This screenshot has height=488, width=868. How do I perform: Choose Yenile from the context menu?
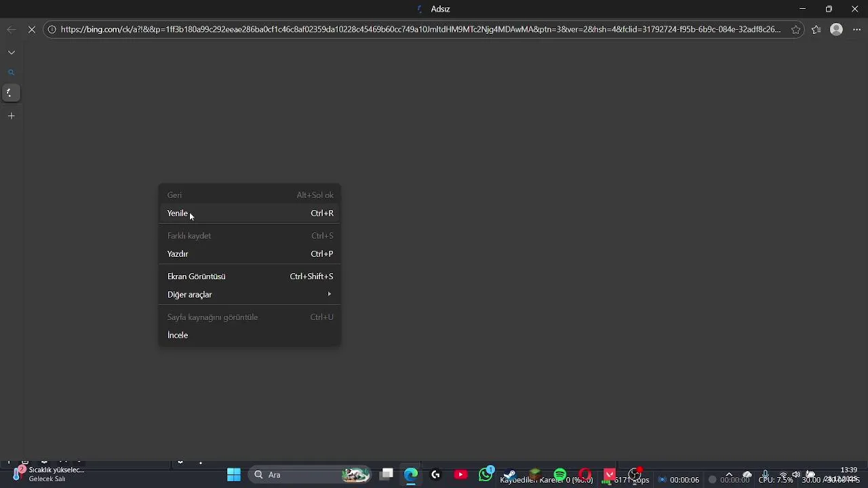pos(250,213)
